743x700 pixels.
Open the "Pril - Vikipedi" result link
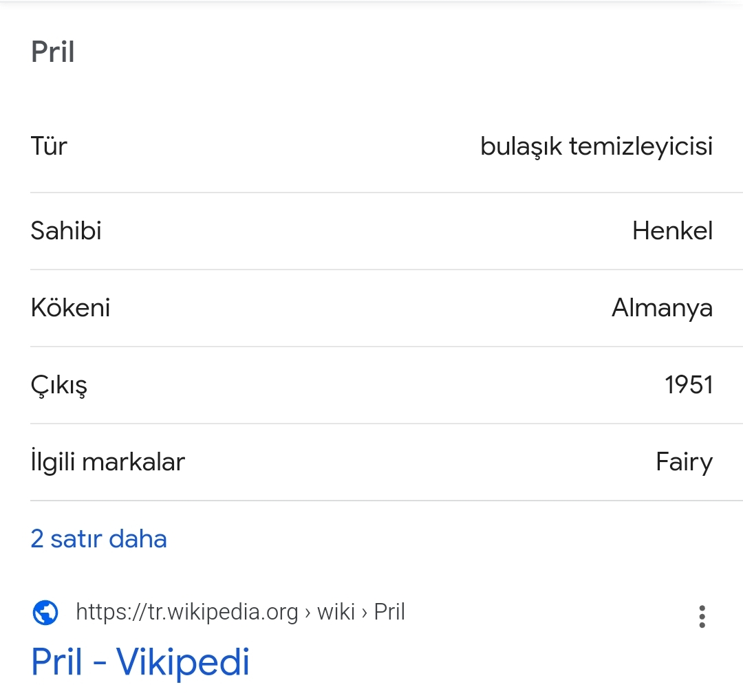pyautogui.click(x=140, y=661)
